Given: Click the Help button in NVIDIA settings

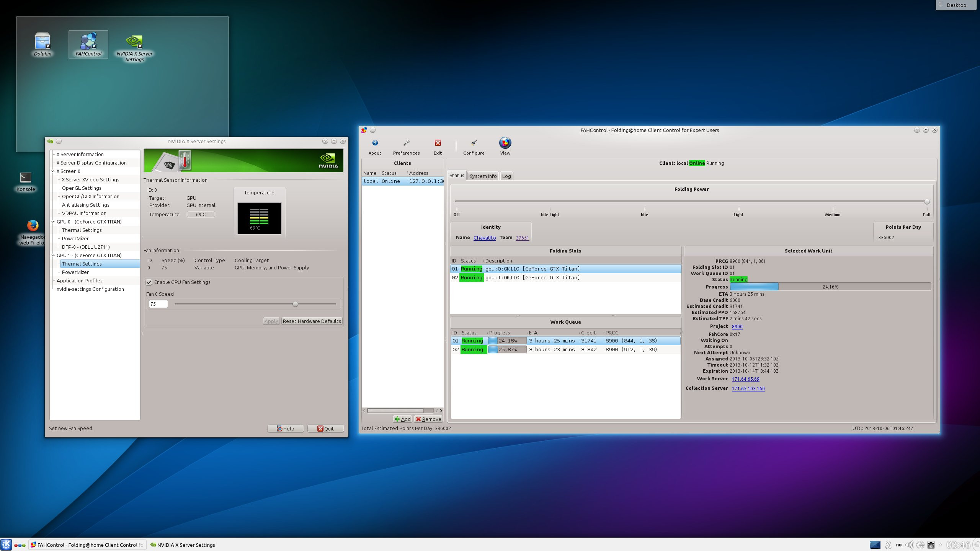Looking at the screenshot, I should click(x=285, y=429).
